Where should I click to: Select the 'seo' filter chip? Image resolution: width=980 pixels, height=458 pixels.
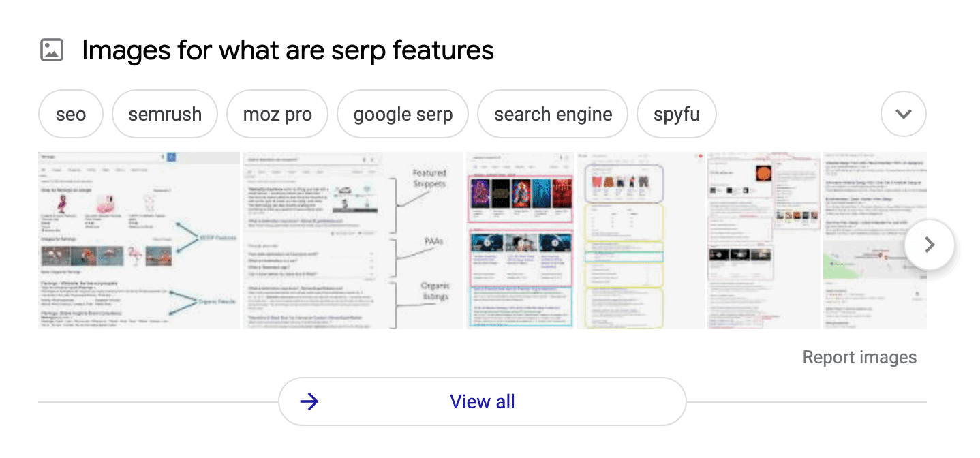coord(70,114)
